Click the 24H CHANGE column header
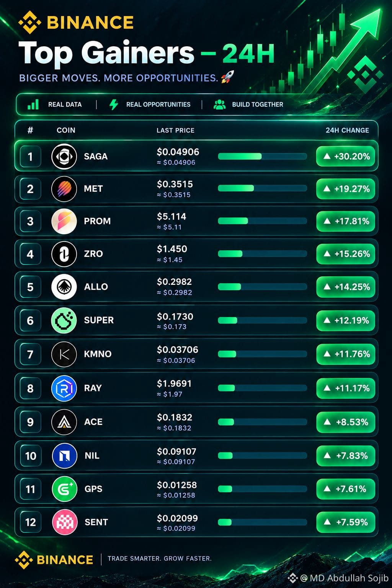This screenshot has height=588, width=392. [347, 130]
